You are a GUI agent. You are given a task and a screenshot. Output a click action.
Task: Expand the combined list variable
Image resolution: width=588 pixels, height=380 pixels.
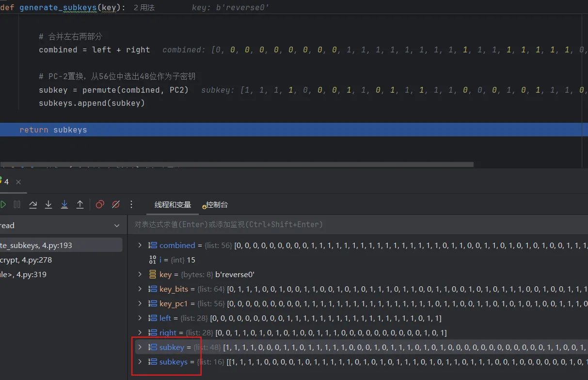tap(141, 245)
